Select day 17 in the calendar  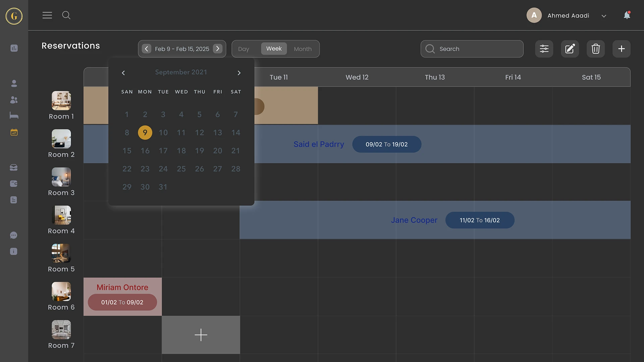pos(163,151)
